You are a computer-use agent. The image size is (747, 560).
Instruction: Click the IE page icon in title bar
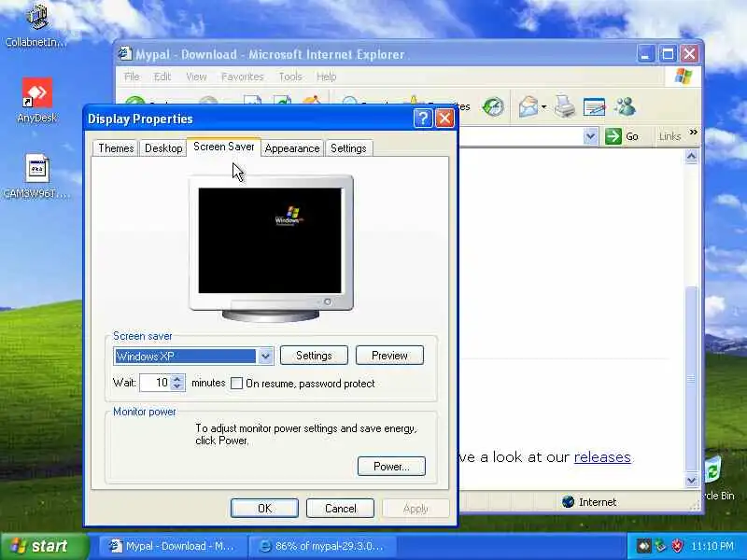click(125, 54)
